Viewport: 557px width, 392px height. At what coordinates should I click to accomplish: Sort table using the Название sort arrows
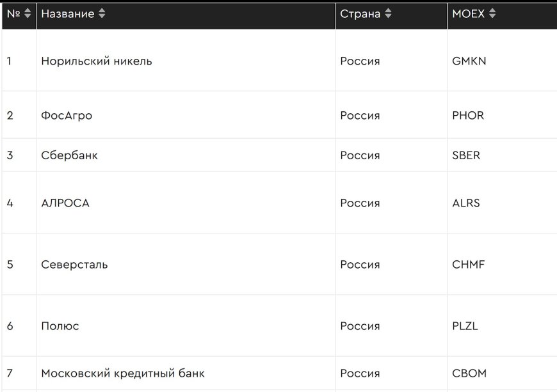[x=102, y=13]
